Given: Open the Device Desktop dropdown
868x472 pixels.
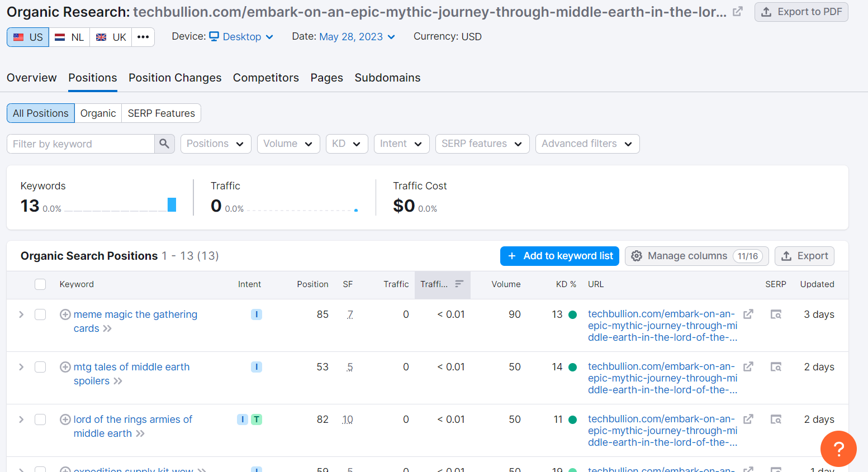Looking at the screenshot, I should (x=241, y=37).
